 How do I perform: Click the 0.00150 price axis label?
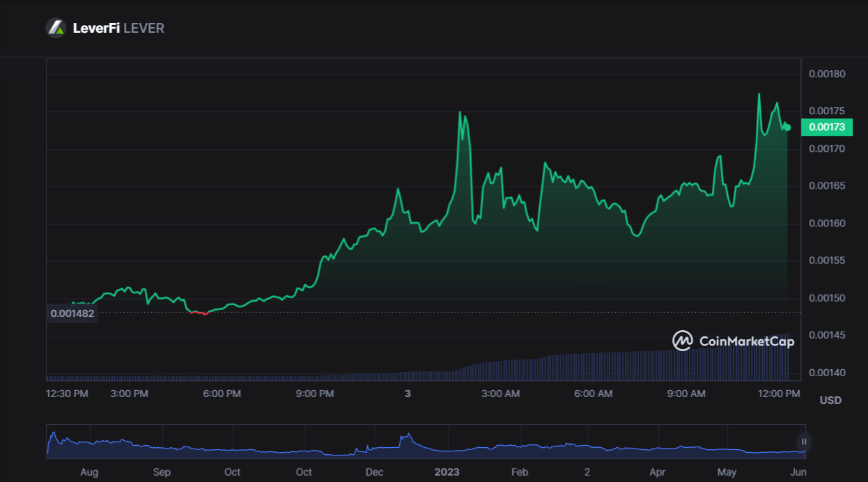coord(827,298)
